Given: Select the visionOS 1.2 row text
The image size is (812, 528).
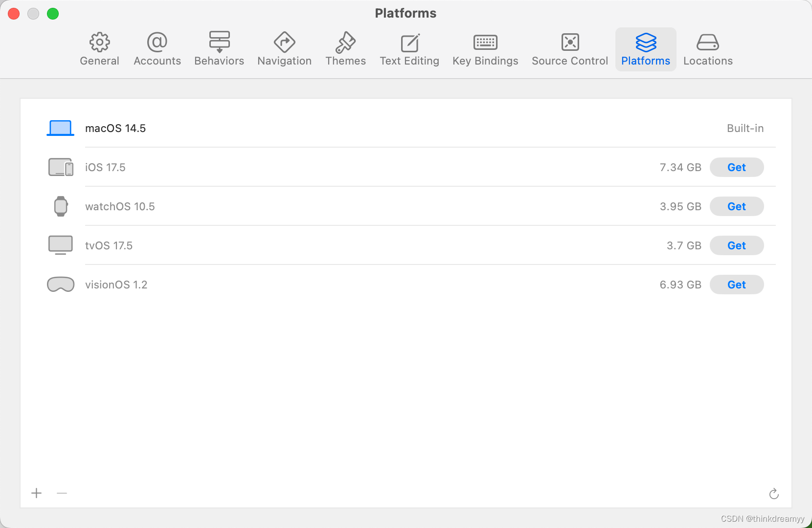Looking at the screenshot, I should [116, 285].
